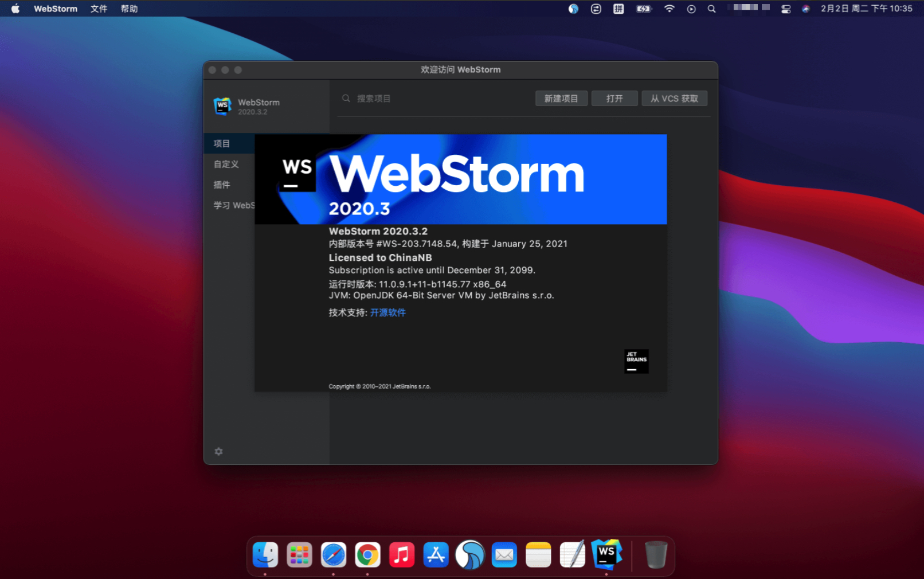Image resolution: width=924 pixels, height=579 pixels.
Task: Open the Music app in Dock
Action: [402, 555]
